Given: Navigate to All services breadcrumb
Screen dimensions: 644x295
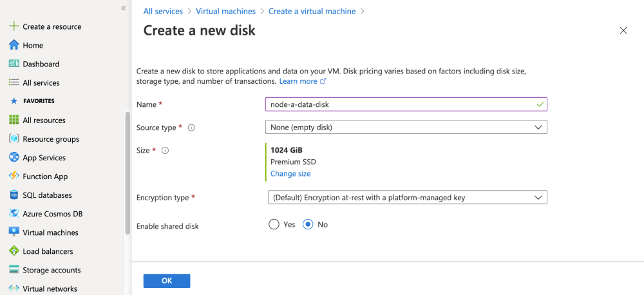Looking at the screenshot, I should (x=163, y=12).
